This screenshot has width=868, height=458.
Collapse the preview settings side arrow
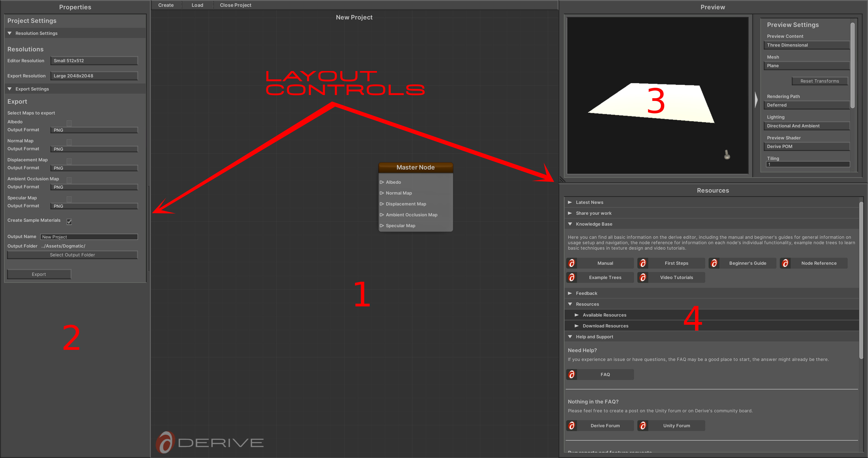click(756, 100)
